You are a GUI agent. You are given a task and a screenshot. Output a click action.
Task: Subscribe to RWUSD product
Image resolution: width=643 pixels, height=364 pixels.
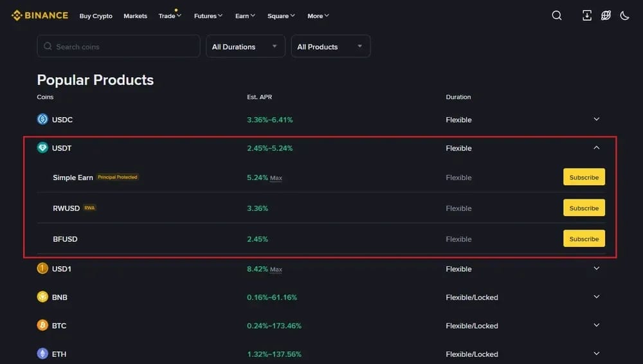(584, 208)
